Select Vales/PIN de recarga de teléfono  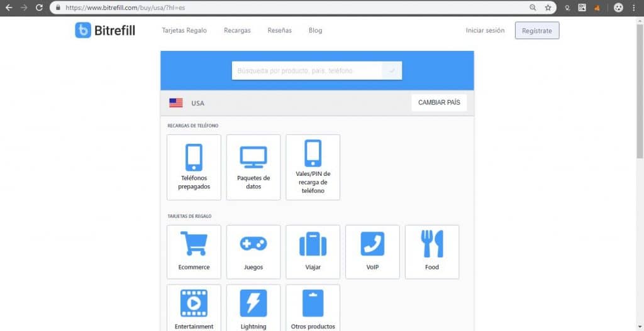coord(313,167)
